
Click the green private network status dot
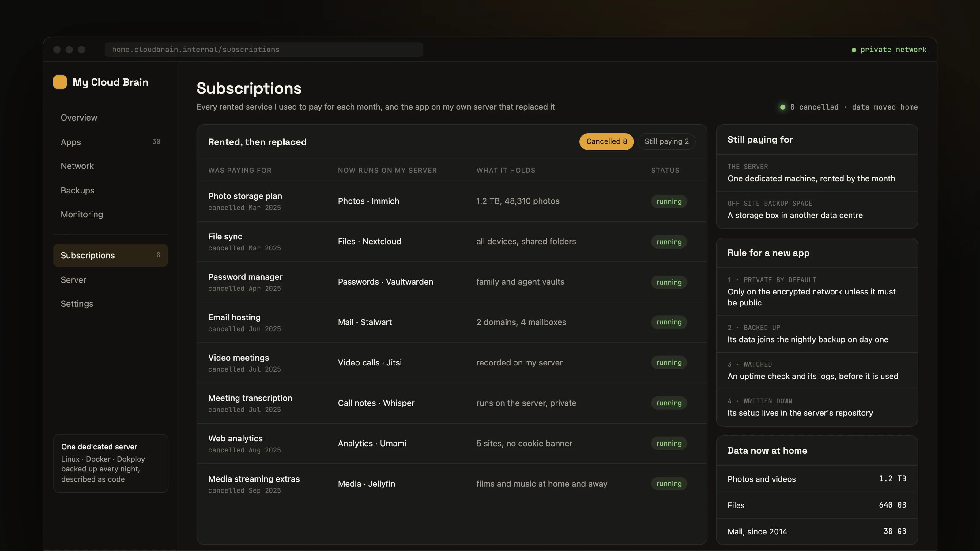[x=854, y=50]
